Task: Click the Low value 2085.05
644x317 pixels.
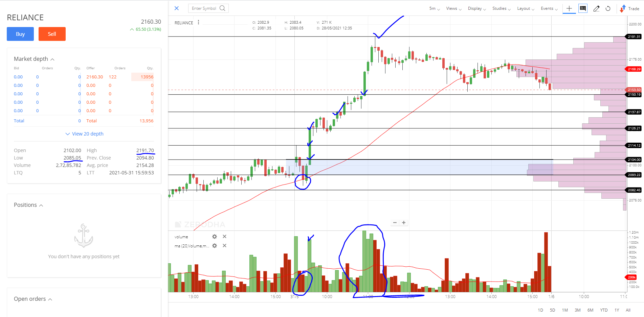Action: (x=72, y=158)
